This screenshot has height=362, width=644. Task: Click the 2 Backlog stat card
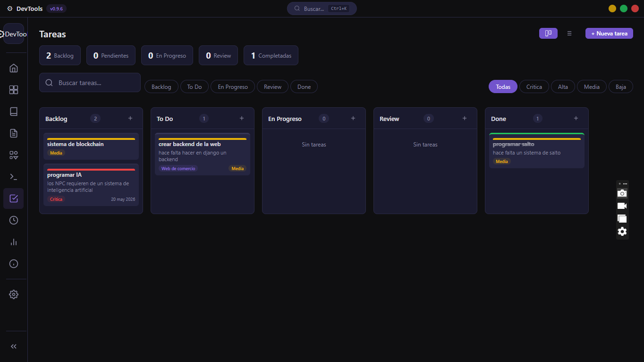point(60,55)
